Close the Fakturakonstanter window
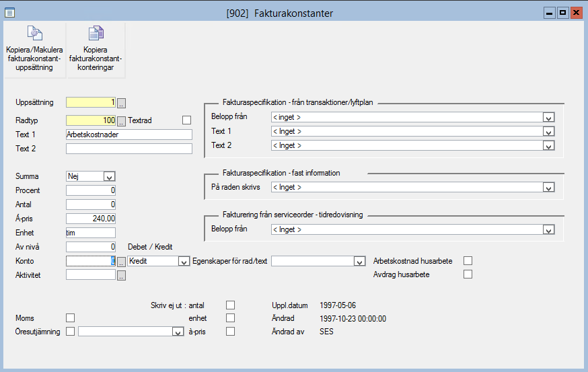 coord(576,13)
